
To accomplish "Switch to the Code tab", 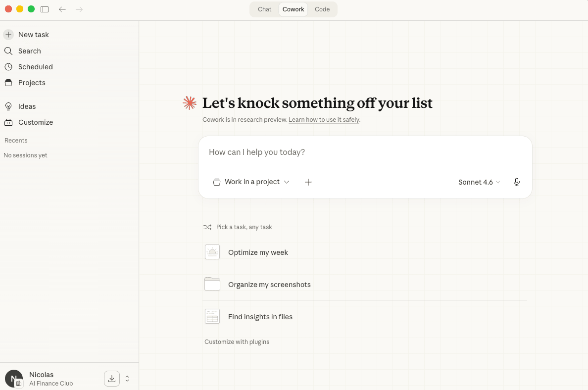I will point(322,9).
